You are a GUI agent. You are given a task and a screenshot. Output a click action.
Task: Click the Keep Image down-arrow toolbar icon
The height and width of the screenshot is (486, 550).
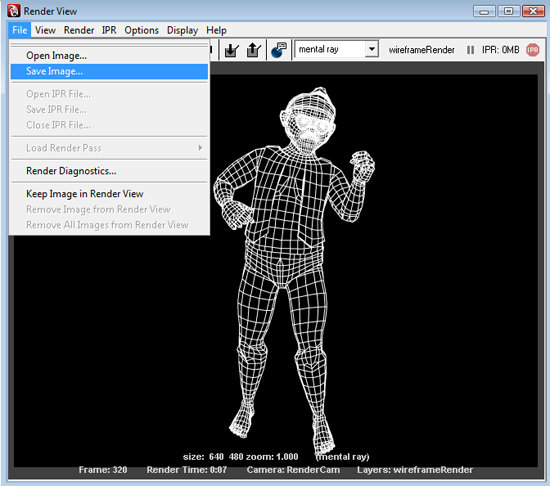pos(232,50)
